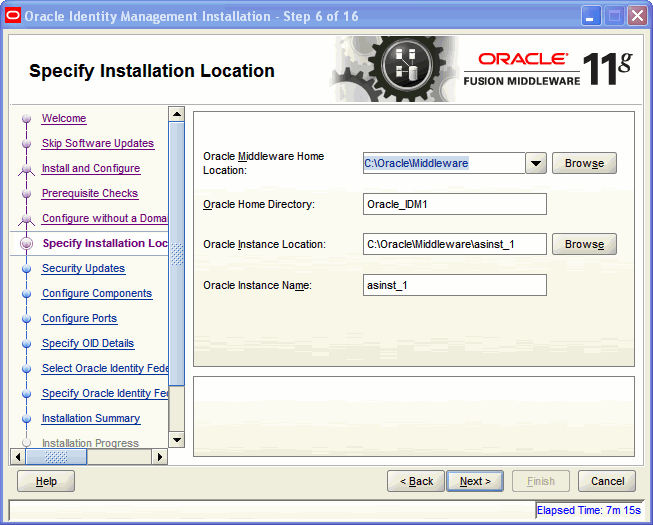
Task: Go to Skip Software Updates step
Action: [98, 143]
